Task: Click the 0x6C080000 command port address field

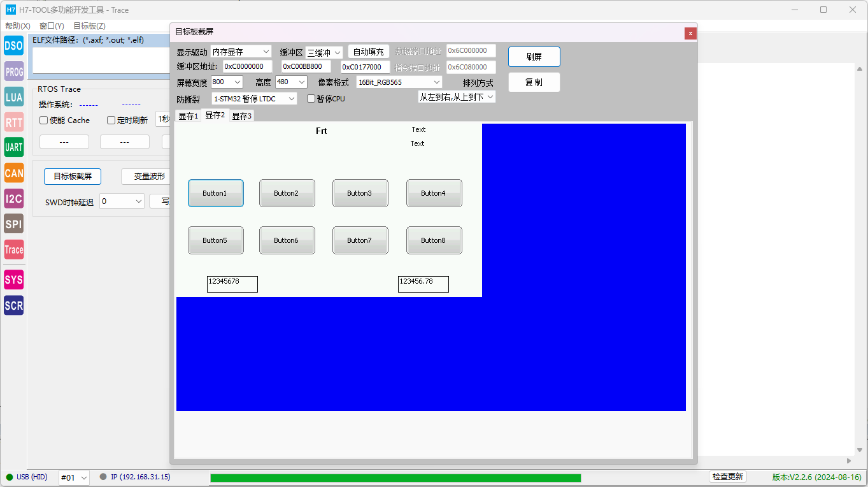Action: click(x=471, y=67)
